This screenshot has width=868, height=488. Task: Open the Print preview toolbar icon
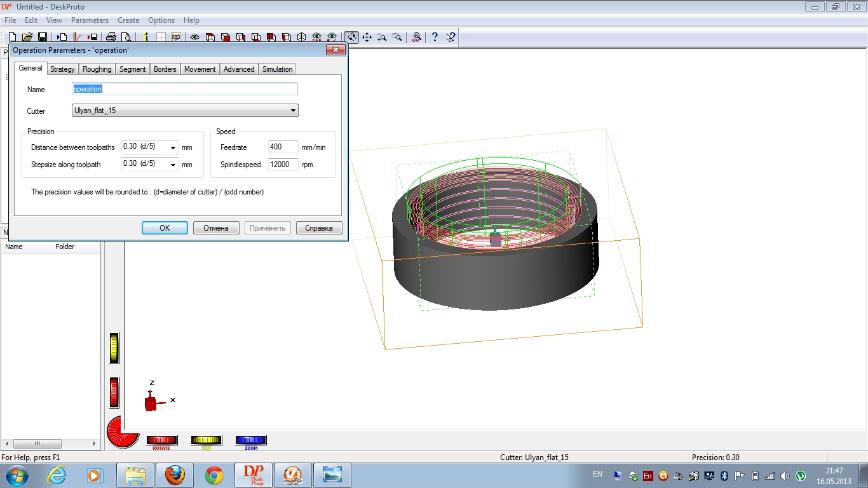126,37
